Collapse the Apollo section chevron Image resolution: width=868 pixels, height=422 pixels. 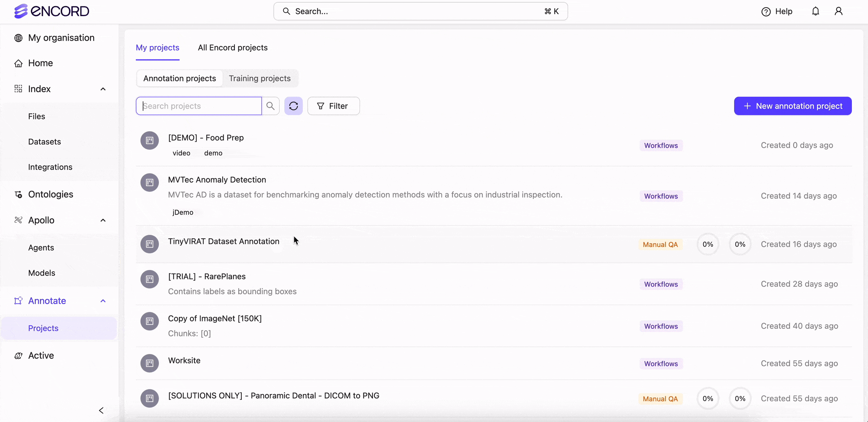click(x=103, y=220)
